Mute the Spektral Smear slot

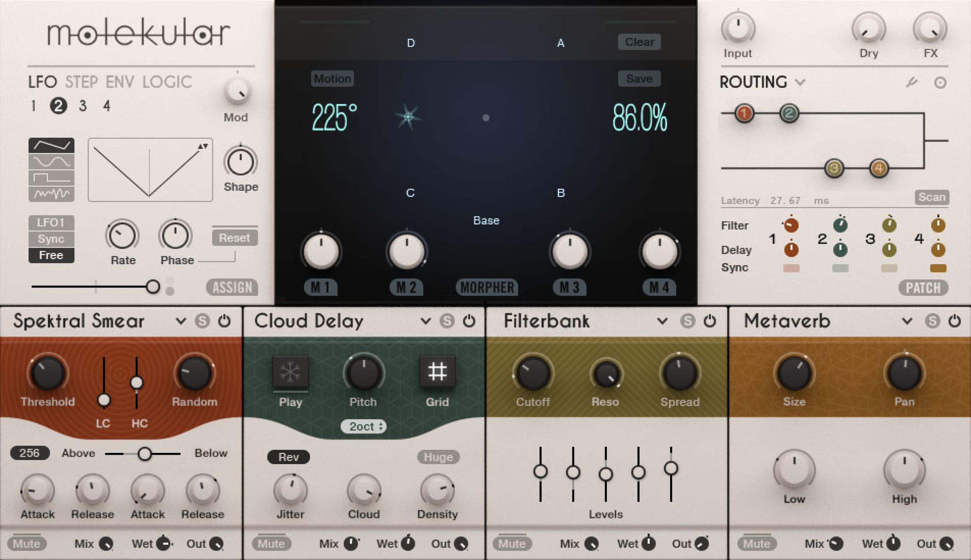point(27,543)
